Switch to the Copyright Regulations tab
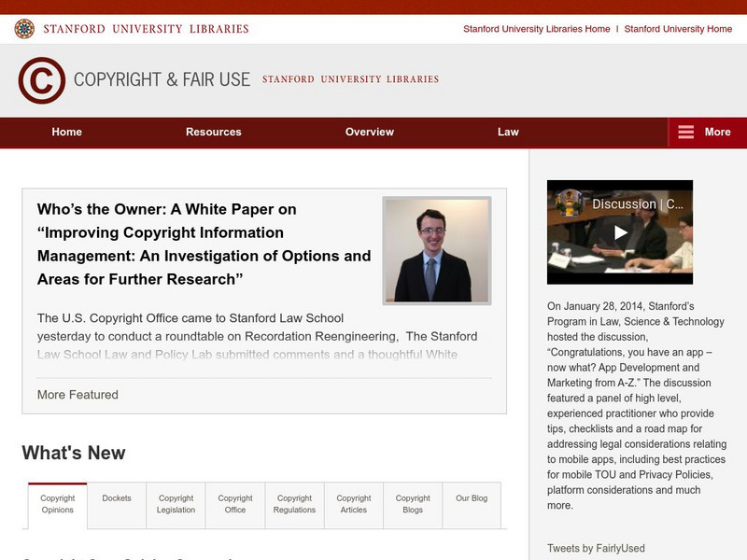The height and width of the screenshot is (560, 747). click(x=293, y=504)
